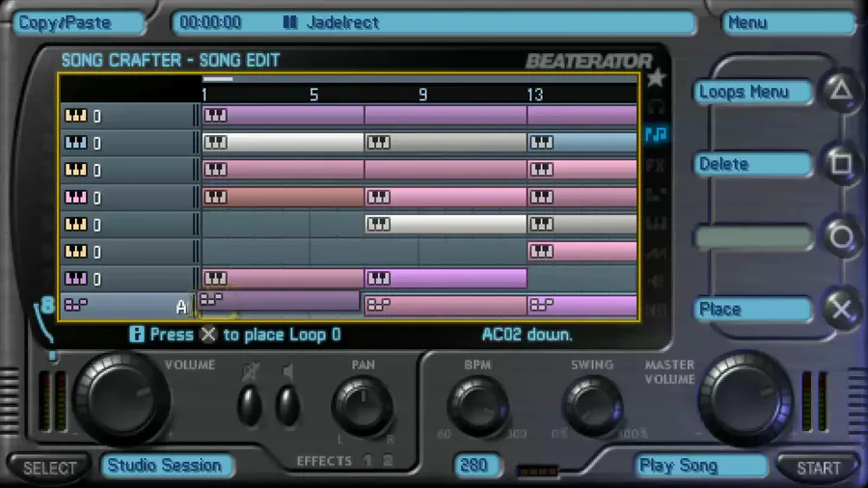Viewport: 868px width, 488px height.
Task: Click the 'AC02 down.' status text
Action: [x=527, y=335]
